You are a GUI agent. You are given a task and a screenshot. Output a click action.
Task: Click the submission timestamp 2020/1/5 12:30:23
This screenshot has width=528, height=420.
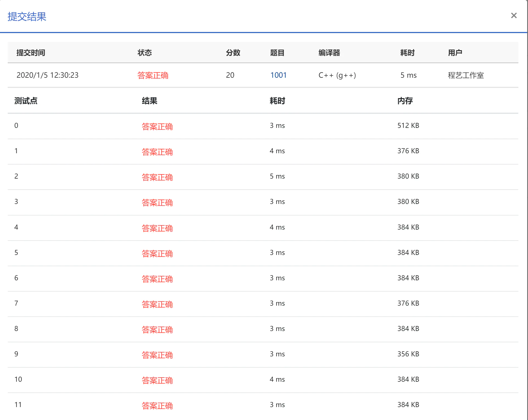click(x=47, y=75)
